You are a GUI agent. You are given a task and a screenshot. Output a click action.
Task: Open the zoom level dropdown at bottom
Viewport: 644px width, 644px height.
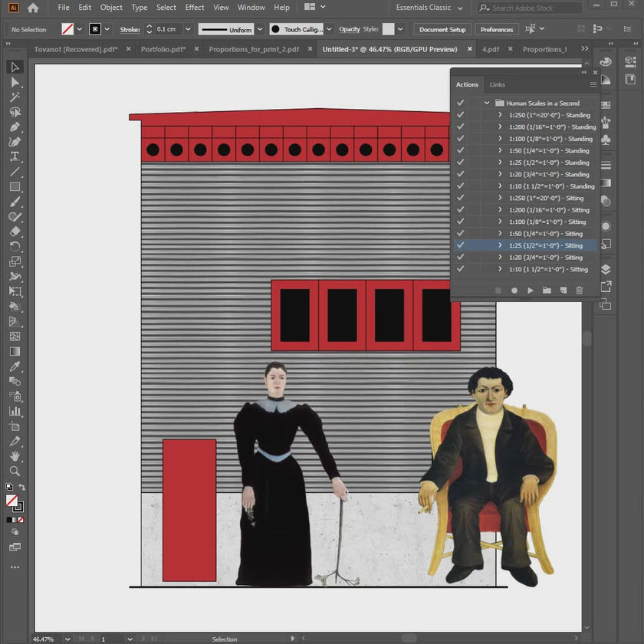[x=67, y=639]
